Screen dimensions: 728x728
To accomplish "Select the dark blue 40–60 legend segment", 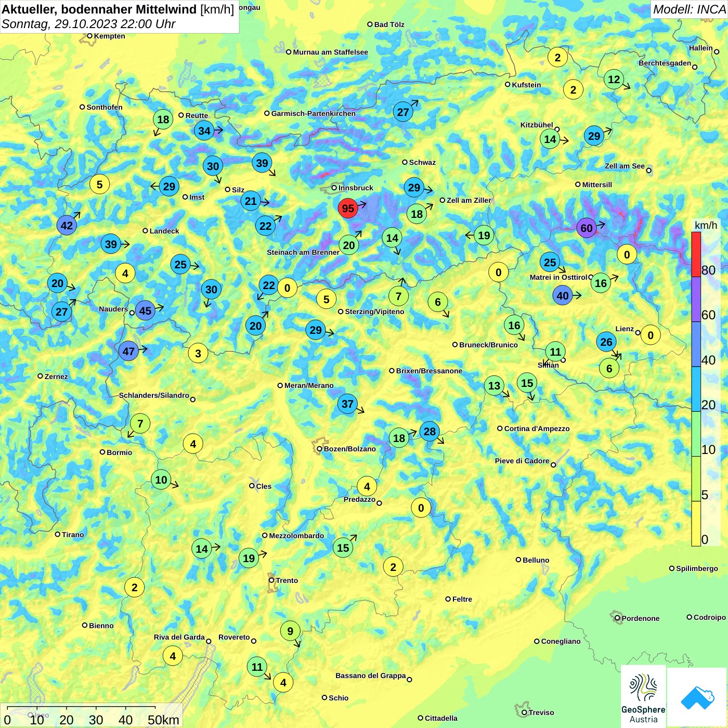I will point(696,344).
